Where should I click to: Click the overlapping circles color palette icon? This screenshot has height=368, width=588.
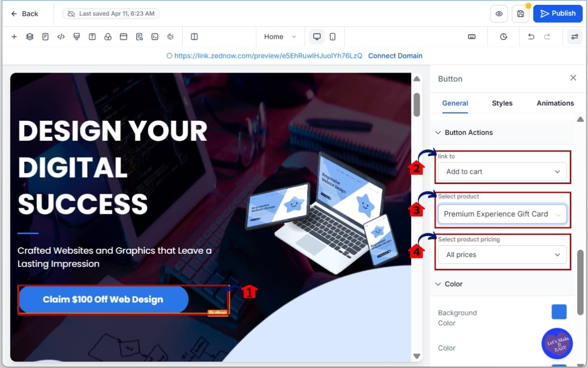pos(108,37)
